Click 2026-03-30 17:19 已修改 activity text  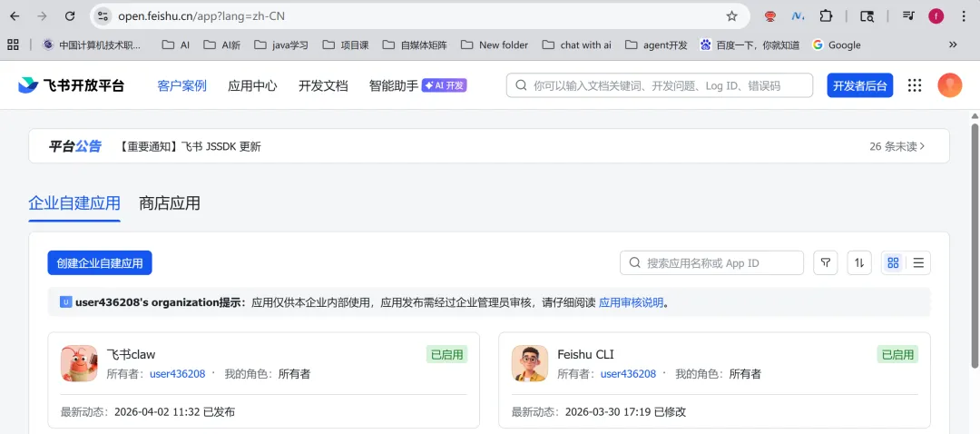pyautogui.click(x=625, y=412)
